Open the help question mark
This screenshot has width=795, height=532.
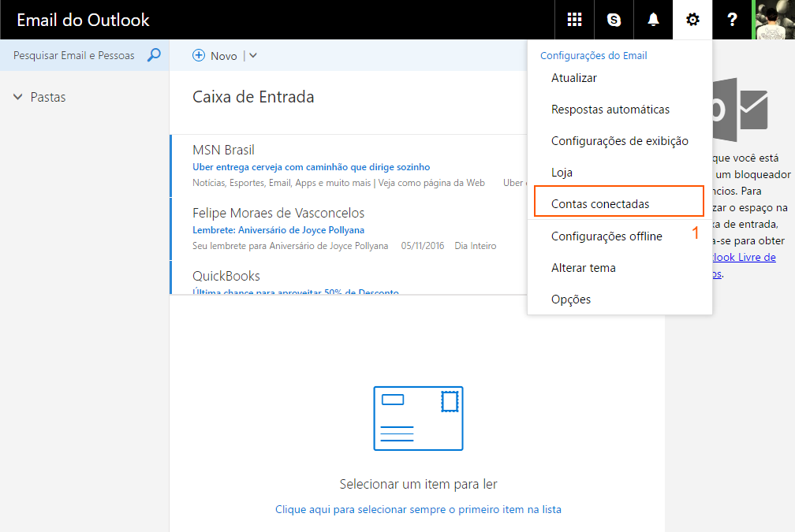732,20
